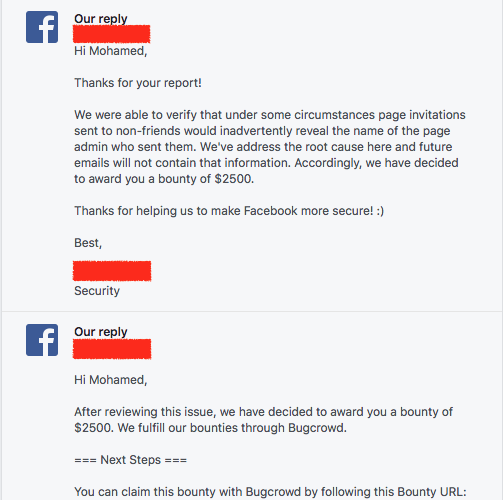
Task: Click the red redacted name under the second heading
Action: (112, 349)
